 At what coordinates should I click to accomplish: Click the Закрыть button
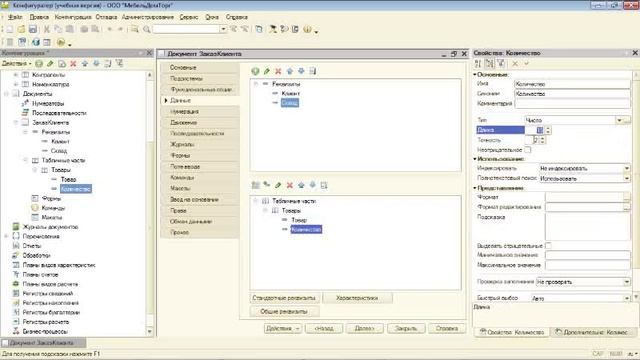coord(406,328)
